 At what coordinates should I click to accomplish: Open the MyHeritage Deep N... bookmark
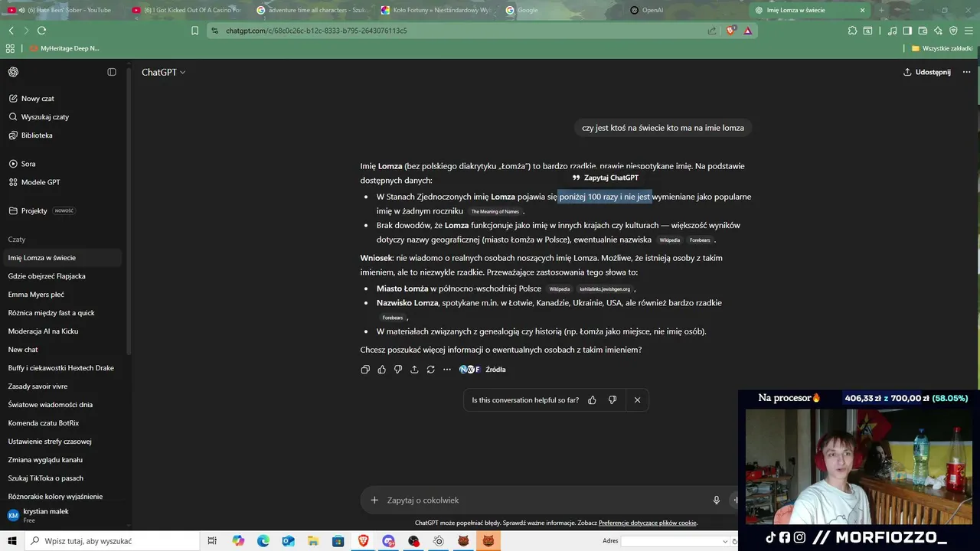64,48
